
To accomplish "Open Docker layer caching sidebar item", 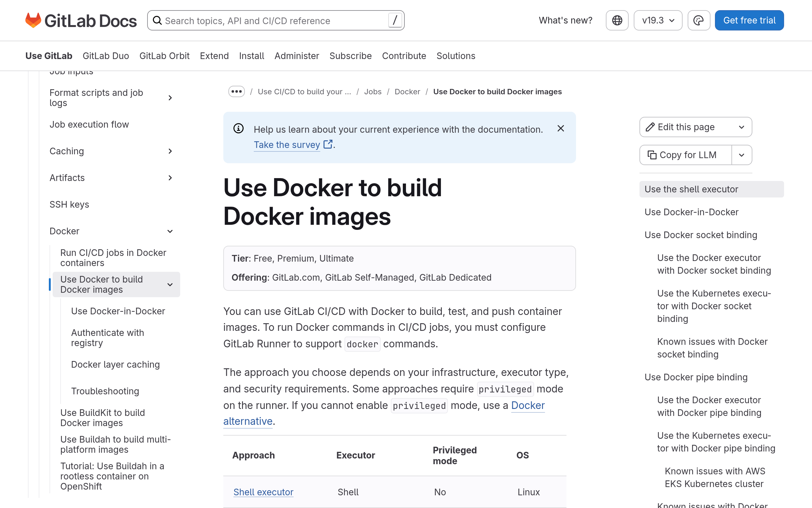I will [x=115, y=364].
